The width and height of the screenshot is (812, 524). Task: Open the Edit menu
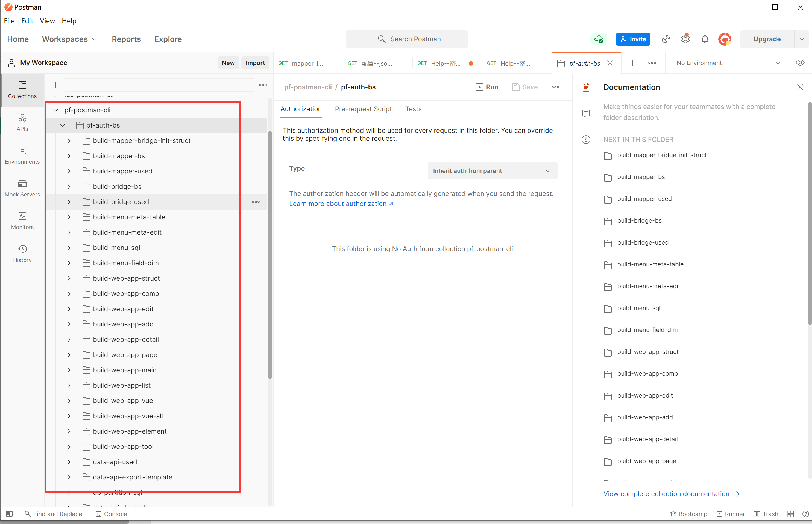[27, 21]
